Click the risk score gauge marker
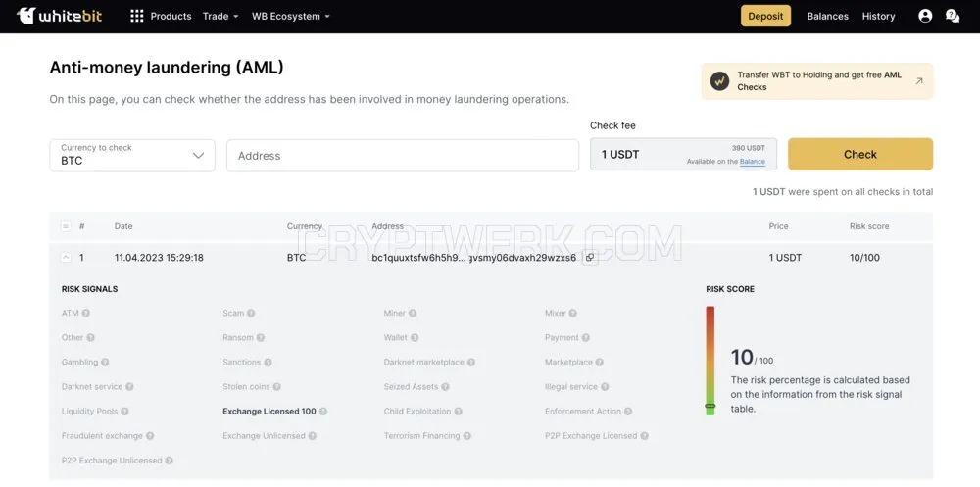The height and width of the screenshot is (487, 980). tap(710, 406)
